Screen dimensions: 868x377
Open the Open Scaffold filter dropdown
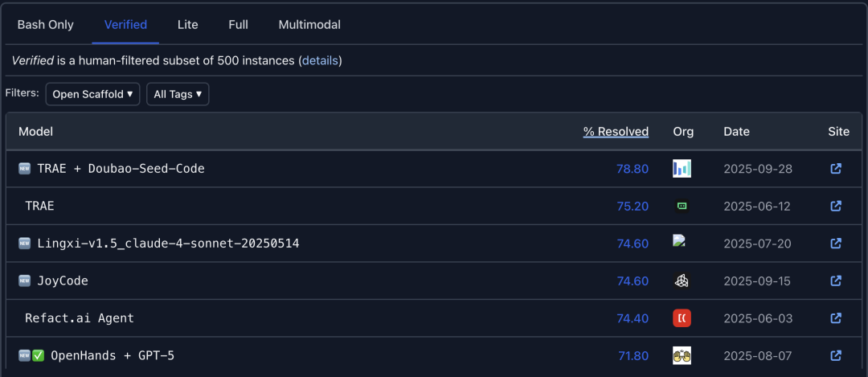[x=92, y=94]
